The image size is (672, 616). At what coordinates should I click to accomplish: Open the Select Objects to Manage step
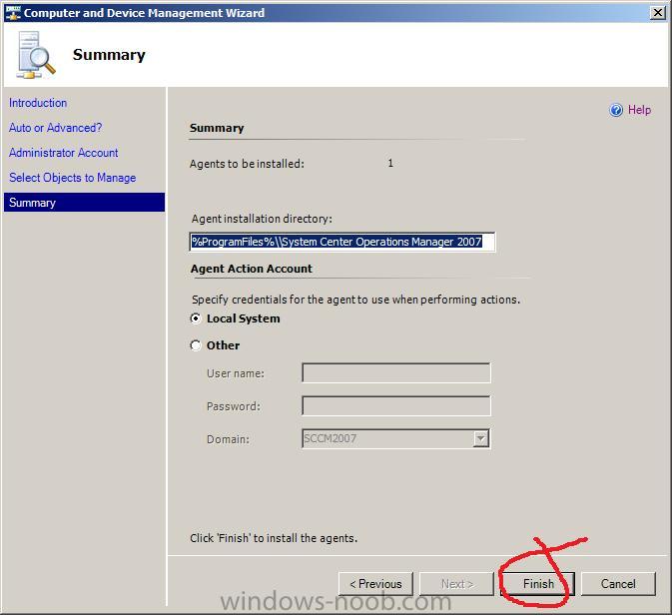(x=73, y=178)
